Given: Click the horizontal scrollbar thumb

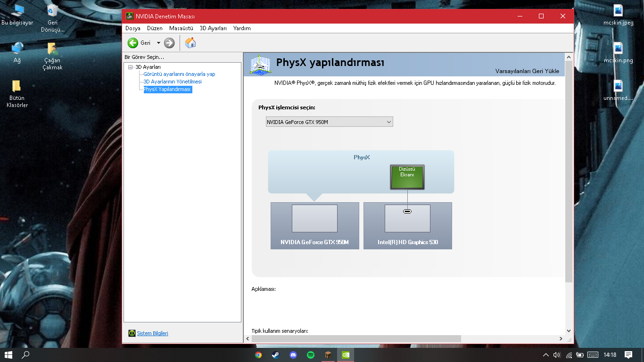Looking at the screenshot, I should (356, 339).
